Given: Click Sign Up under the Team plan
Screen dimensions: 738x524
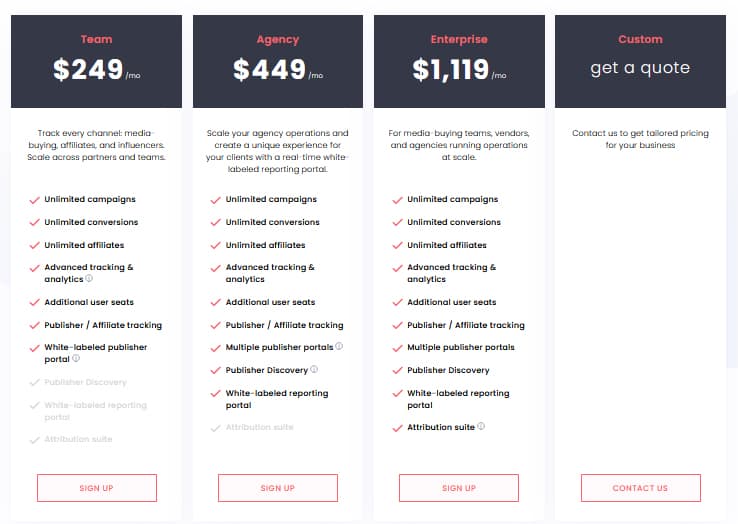Looking at the screenshot, I should click(x=97, y=488).
